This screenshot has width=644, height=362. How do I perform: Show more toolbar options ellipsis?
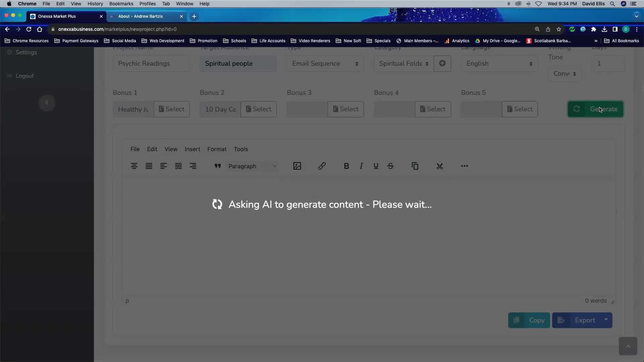(x=464, y=166)
